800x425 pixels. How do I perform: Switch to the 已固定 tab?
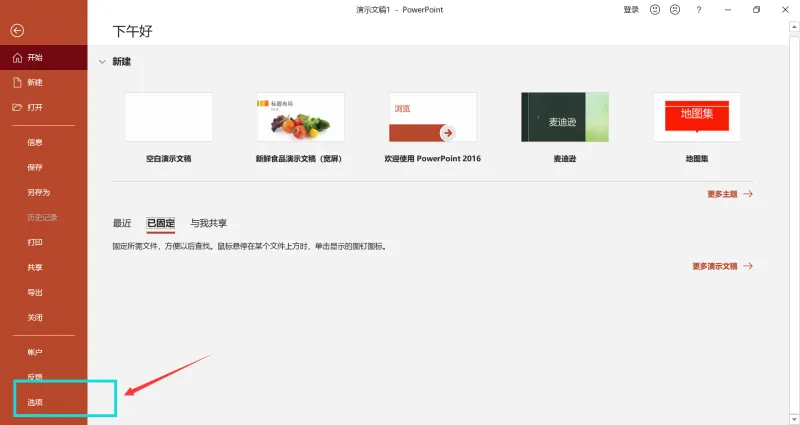[161, 223]
